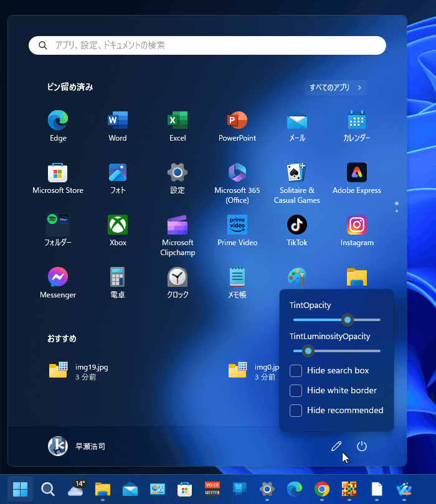Click the app search input field
The height and width of the screenshot is (504, 436).
[x=207, y=45]
